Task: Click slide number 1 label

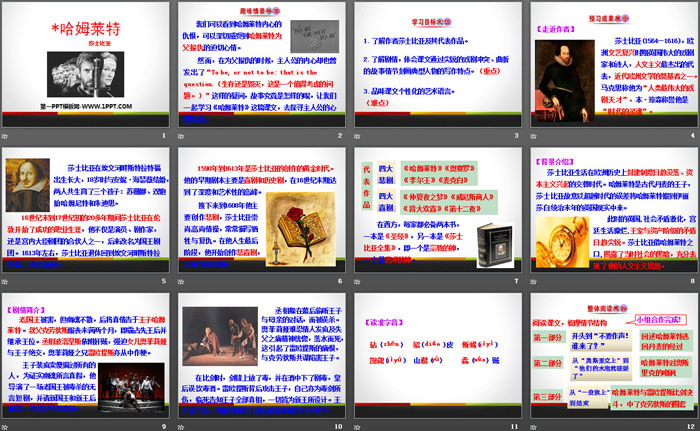Action: click(x=164, y=135)
